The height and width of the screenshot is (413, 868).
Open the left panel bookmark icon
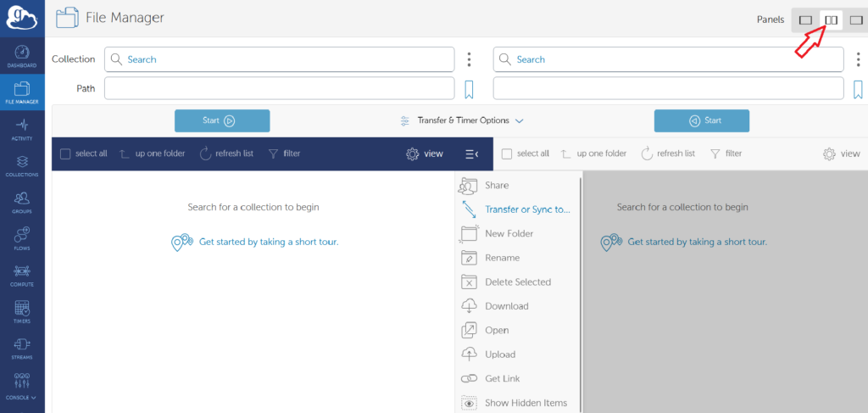(469, 89)
